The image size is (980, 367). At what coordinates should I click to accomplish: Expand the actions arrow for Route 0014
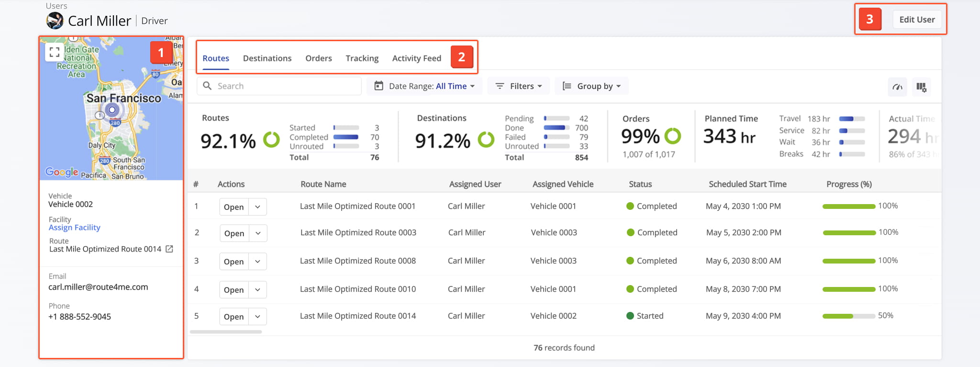pyautogui.click(x=257, y=317)
